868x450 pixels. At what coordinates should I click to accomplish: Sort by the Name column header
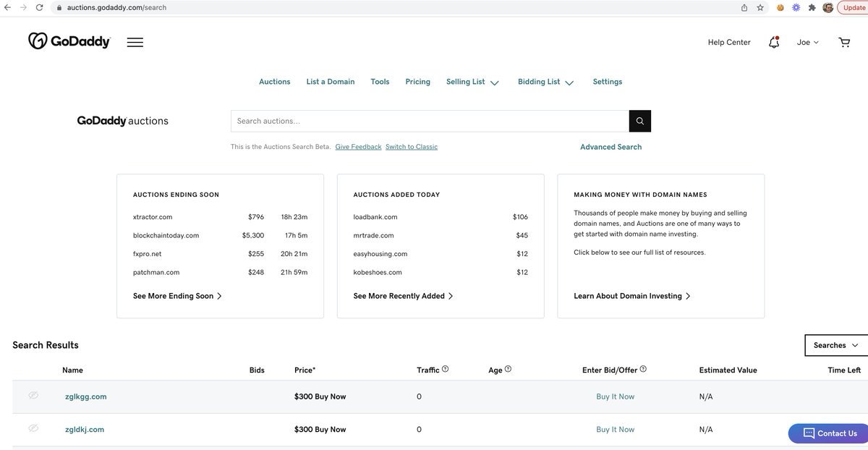pos(72,370)
